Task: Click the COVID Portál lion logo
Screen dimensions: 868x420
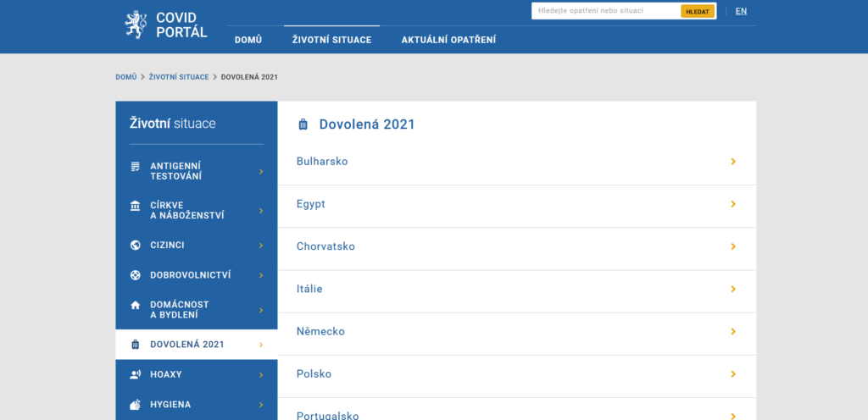Action: coord(136,25)
